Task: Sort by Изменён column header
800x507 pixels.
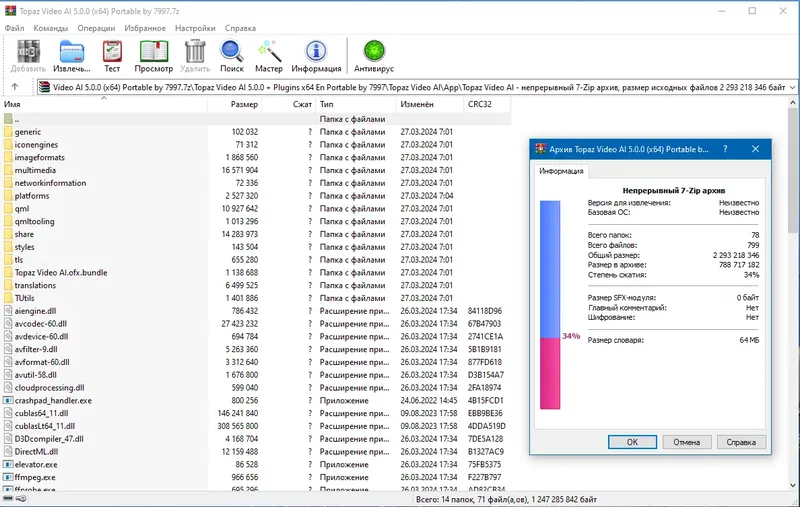Action: coord(430,104)
